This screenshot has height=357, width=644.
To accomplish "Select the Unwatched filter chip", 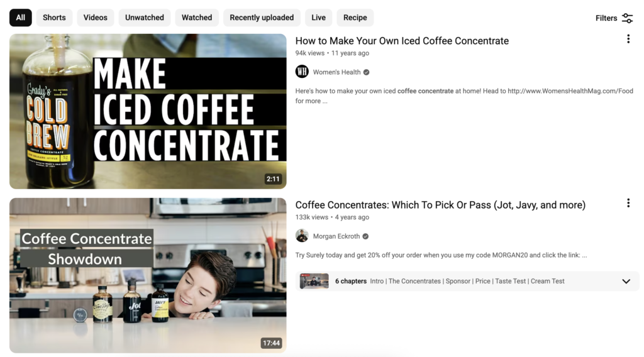I will (144, 18).
